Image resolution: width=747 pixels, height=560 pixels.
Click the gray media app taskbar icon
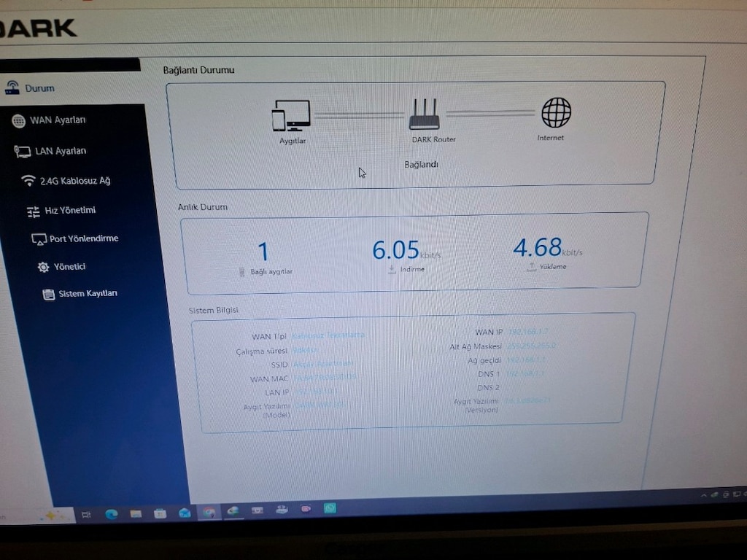pos(258,510)
